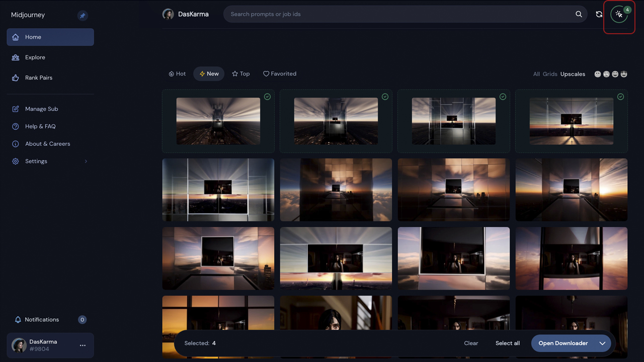This screenshot has width=644, height=362.
Task: Uncheck the second selected image's checkmark
Action: tap(385, 97)
